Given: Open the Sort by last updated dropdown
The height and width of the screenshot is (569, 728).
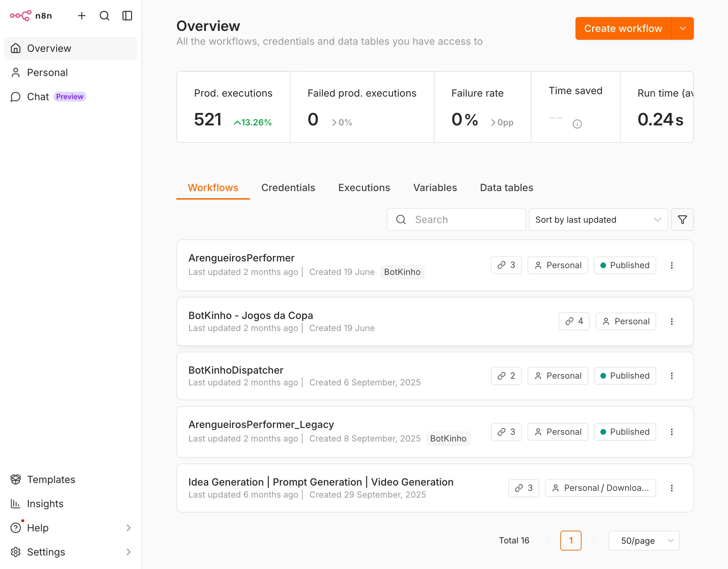Looking at the screenshot, I should pos(598,220).
